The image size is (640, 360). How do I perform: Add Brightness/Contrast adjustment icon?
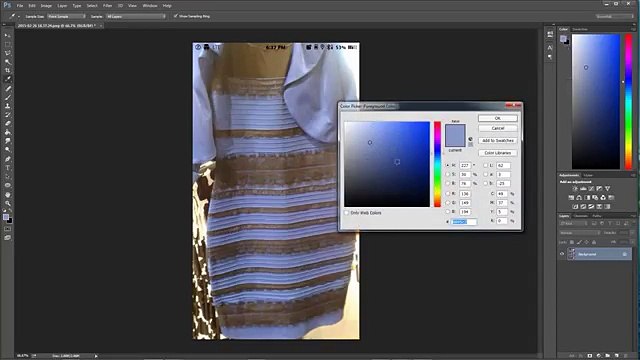click(575, 189)
